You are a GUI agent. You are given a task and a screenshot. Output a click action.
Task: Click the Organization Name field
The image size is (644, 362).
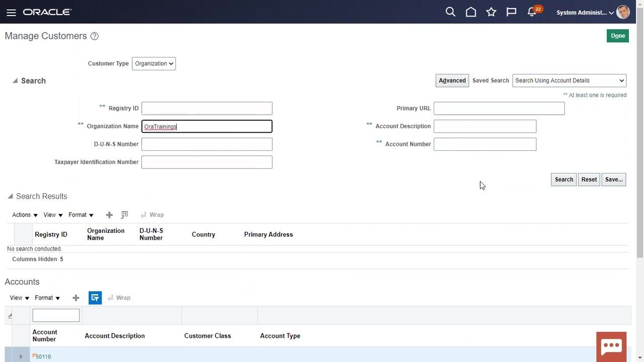207,126
